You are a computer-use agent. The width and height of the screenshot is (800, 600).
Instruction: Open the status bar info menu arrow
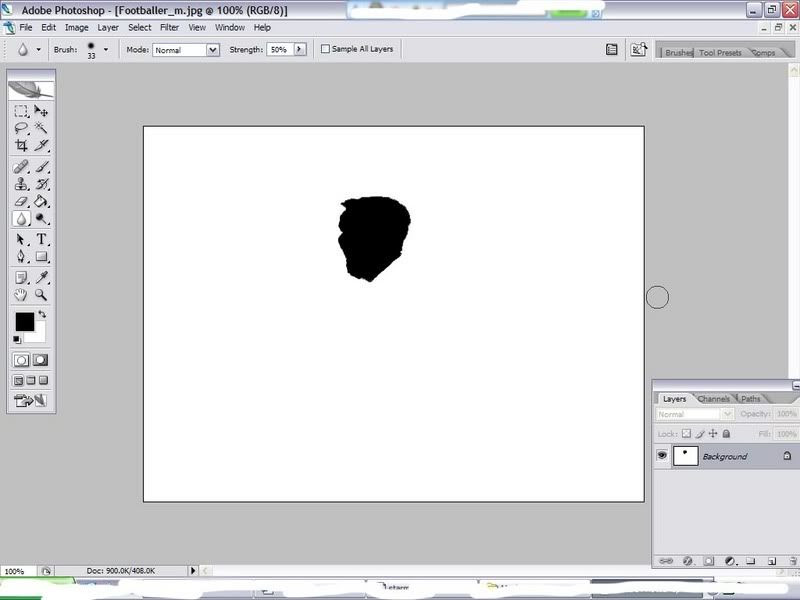[x=193, y=570]
